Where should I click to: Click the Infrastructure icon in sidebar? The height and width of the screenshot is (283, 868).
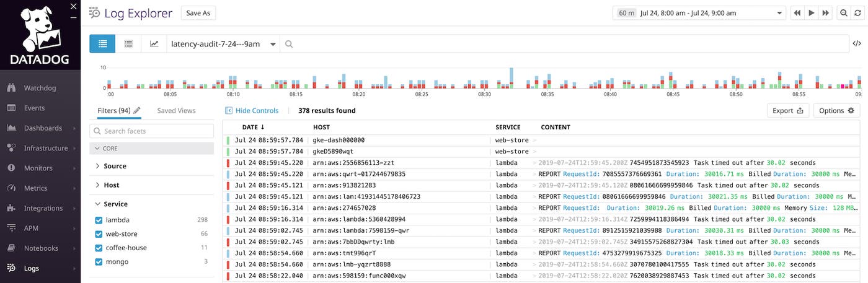coord(11,148)
